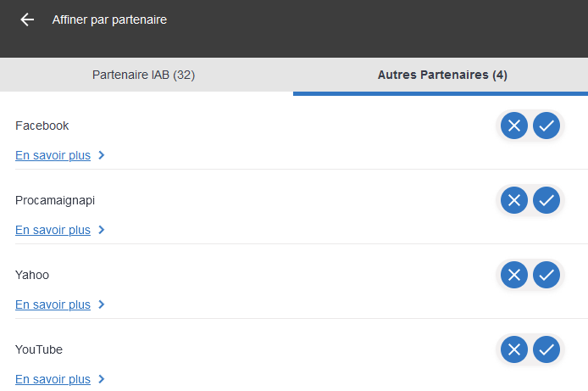Image resolution: width=588 pixels, height=391 pixels.
Task: Reject YouTube with the X button
Action: (514, 349)
